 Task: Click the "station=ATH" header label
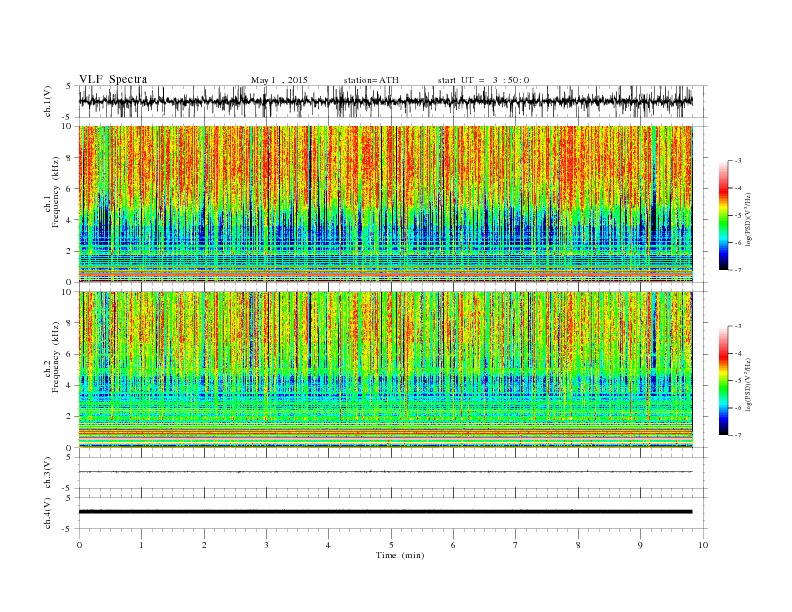click(x=371, y=80)
